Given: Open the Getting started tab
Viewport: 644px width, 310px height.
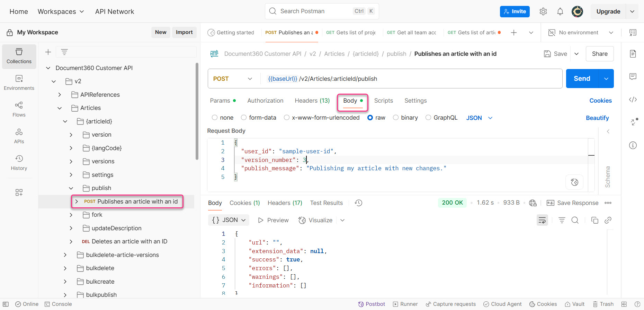Looking at the screenshot, I should click(231, 33).
